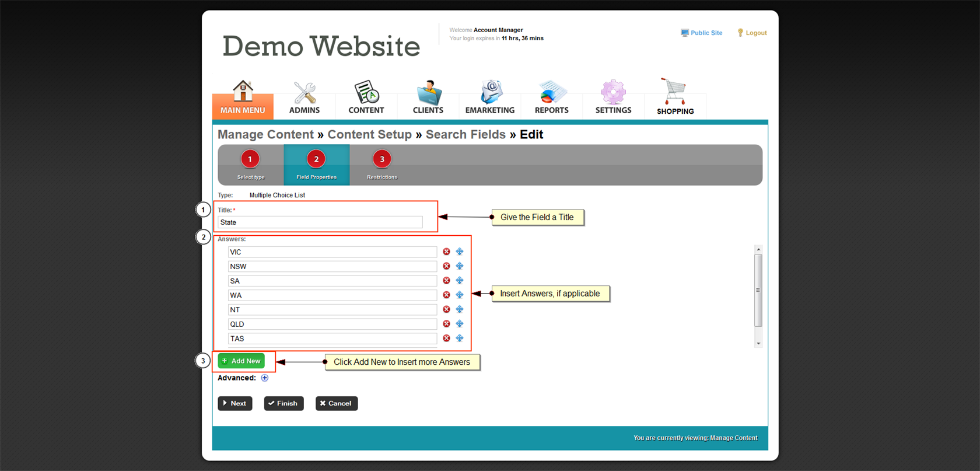
Task: Open the Admins section wrench icon
Action: pyautogui.click(x=304, y=93)
